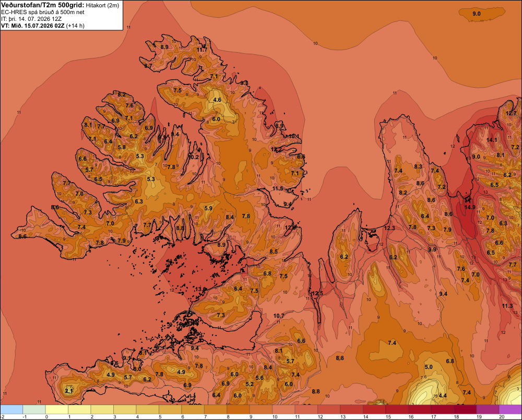Click the 2.1 temperature value on the map
Image resolution: width=522 pixels, height=420 pixels.
click(69, 391)
